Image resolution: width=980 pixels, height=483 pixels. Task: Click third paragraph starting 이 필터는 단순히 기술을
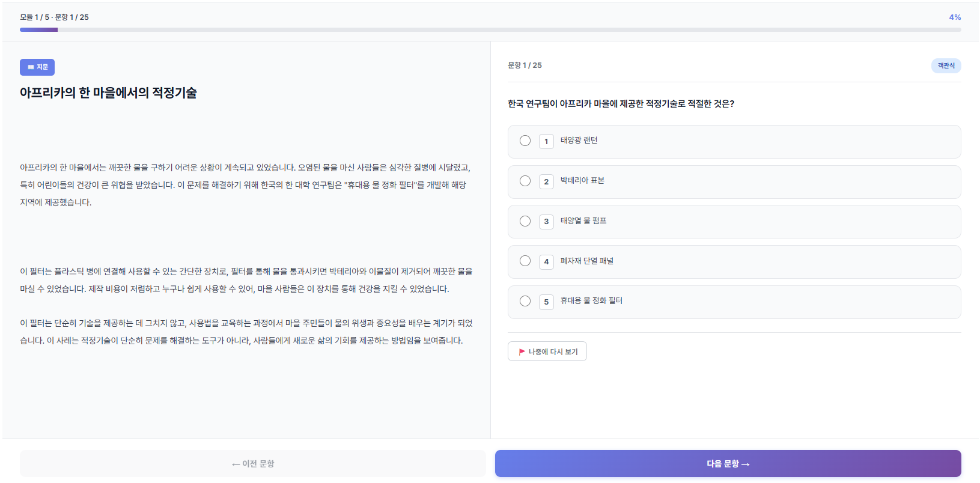246,332
